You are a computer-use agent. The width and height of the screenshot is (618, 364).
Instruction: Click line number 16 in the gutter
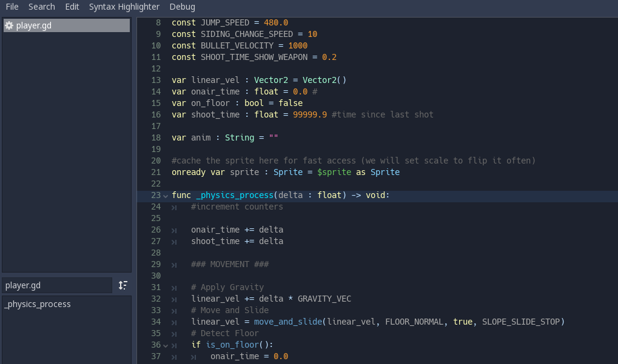point(156,114)
